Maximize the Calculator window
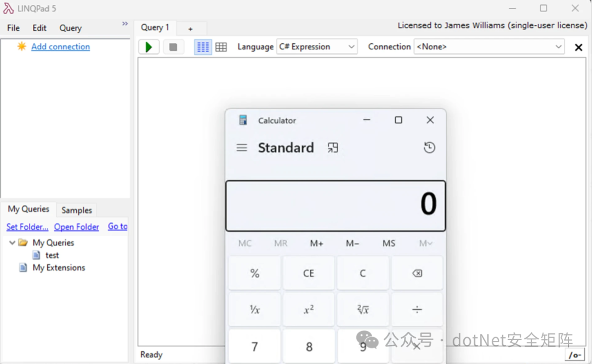The height and width of the screenshot is (364, 592). pyautogui.click(x=399, y=120)
